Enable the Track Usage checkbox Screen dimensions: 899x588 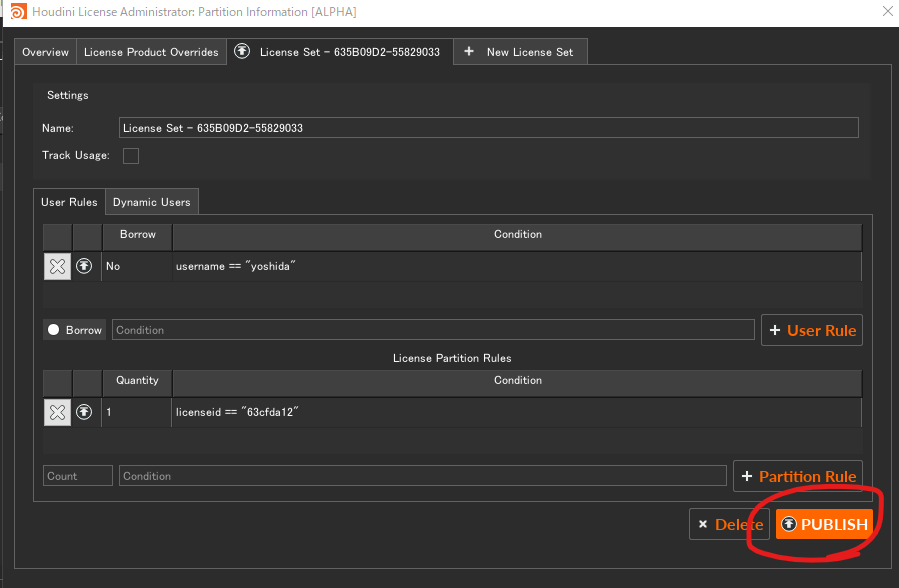click(131, 156)
